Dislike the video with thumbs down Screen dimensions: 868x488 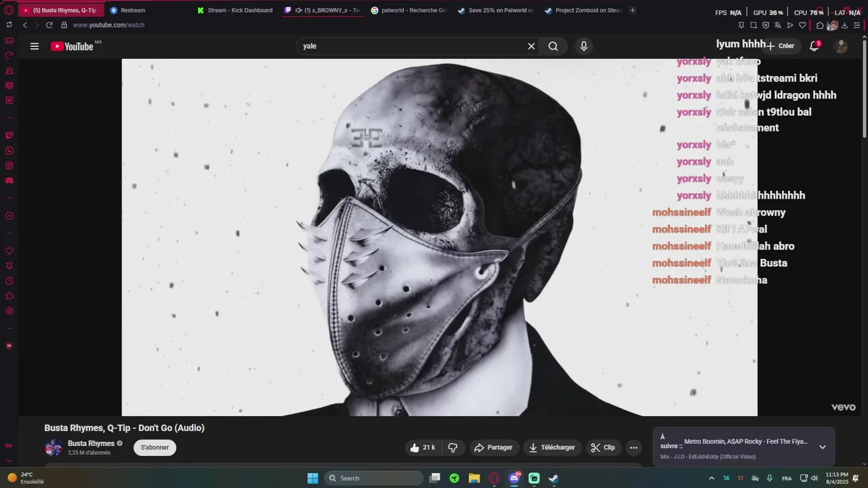coord(453,447)
